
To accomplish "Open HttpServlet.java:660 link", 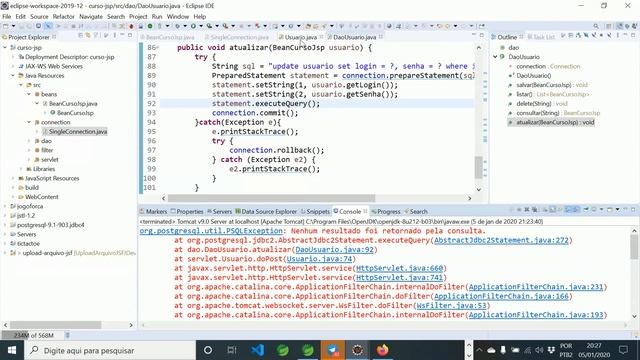I will click(400, 268).
